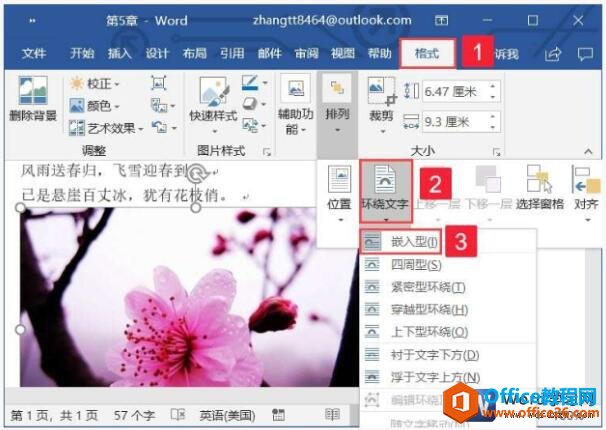Viewport: 606px width, 430px height.
Task: Click the Picture Effects icon
Action: (251, 104)
